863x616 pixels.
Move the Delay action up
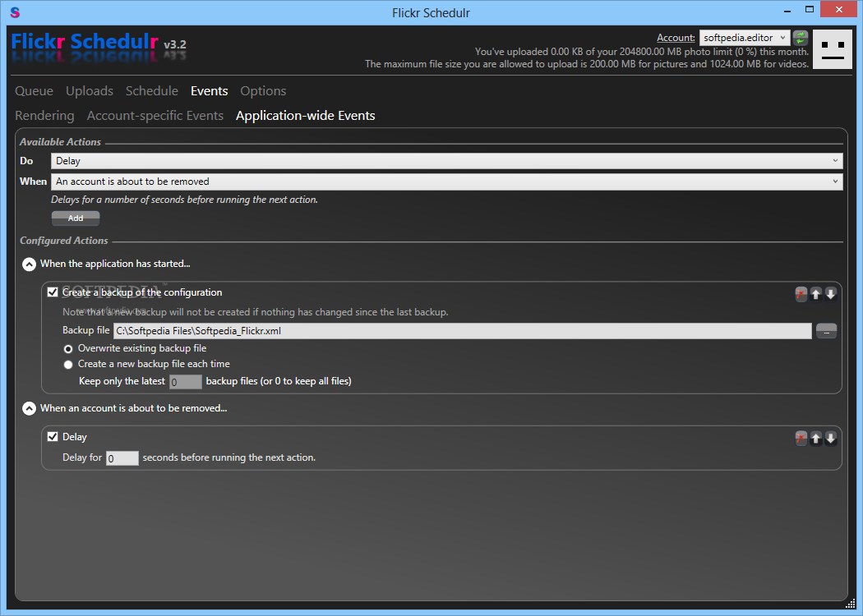[x=815, y=439]
